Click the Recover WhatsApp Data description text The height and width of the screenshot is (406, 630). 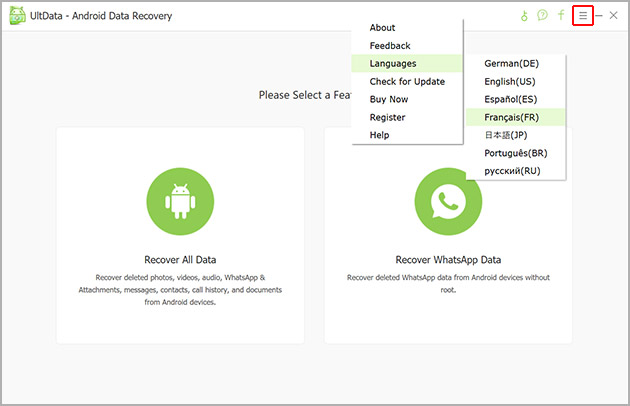coord(448,283)
